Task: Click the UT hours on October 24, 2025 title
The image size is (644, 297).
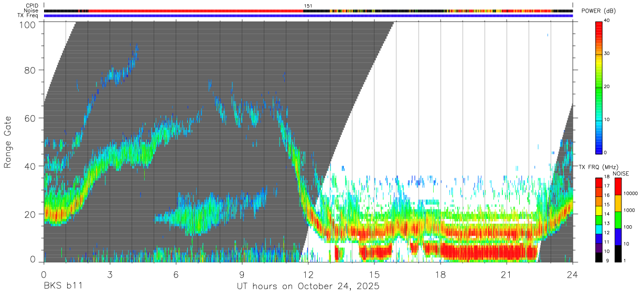Action: pos(308,287)
